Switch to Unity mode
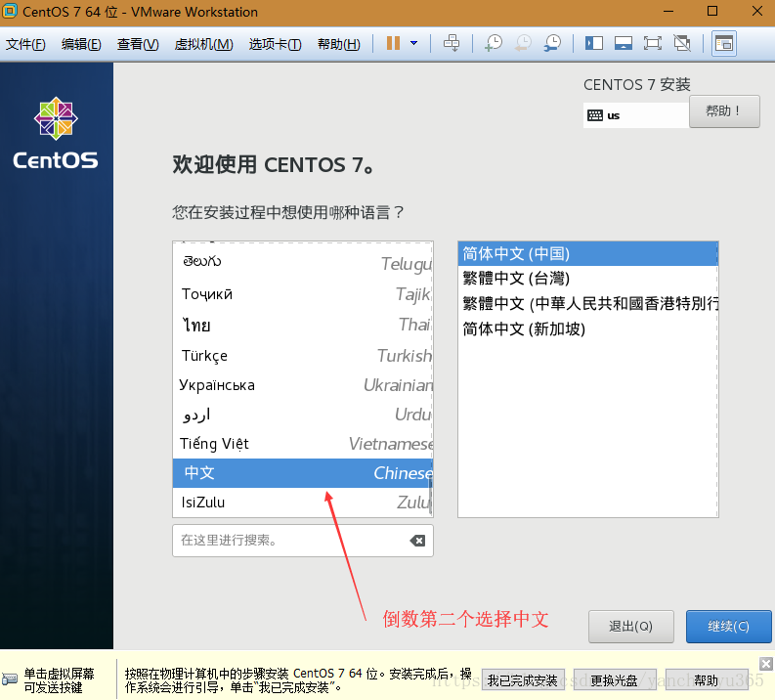 tap(682, 43)
